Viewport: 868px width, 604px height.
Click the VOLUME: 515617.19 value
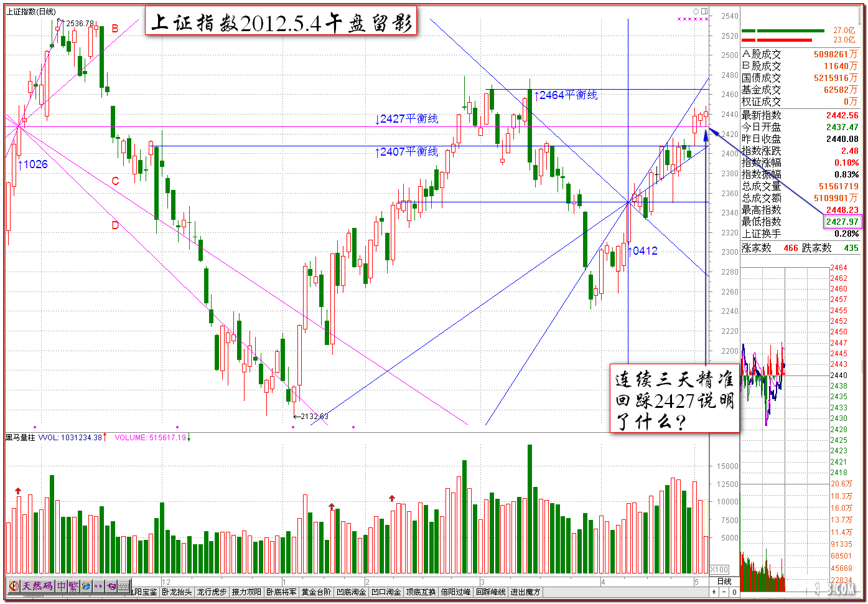click(x=150, y=438)
